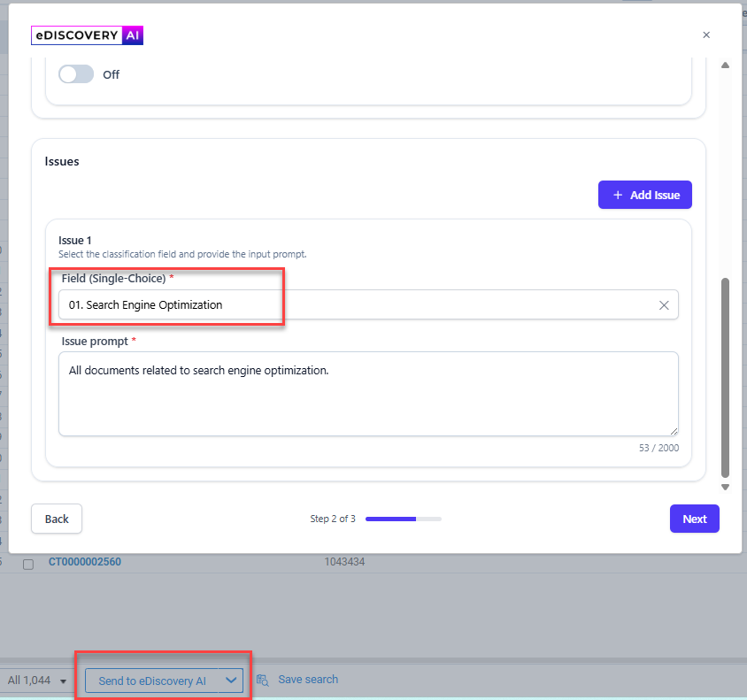Go back using the Back button
This screenshot has height=700, width=747.
pyautogui.click(x=57, y=519)
